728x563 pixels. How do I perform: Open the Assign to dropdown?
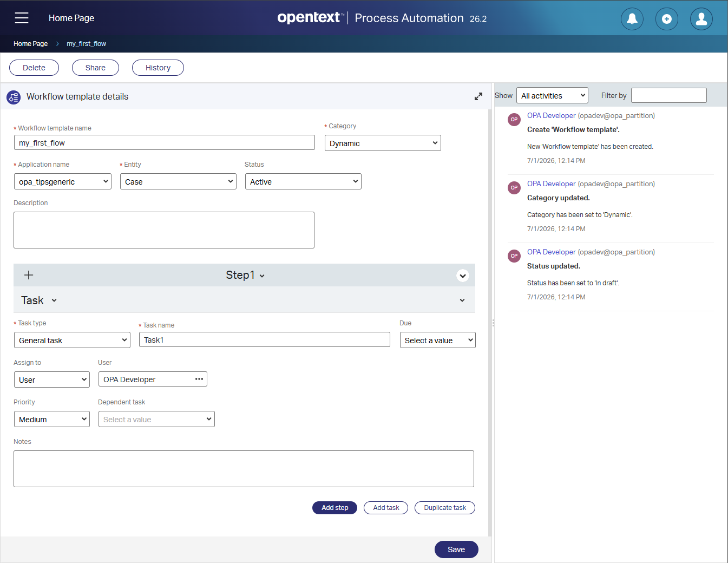click(52, 379)
